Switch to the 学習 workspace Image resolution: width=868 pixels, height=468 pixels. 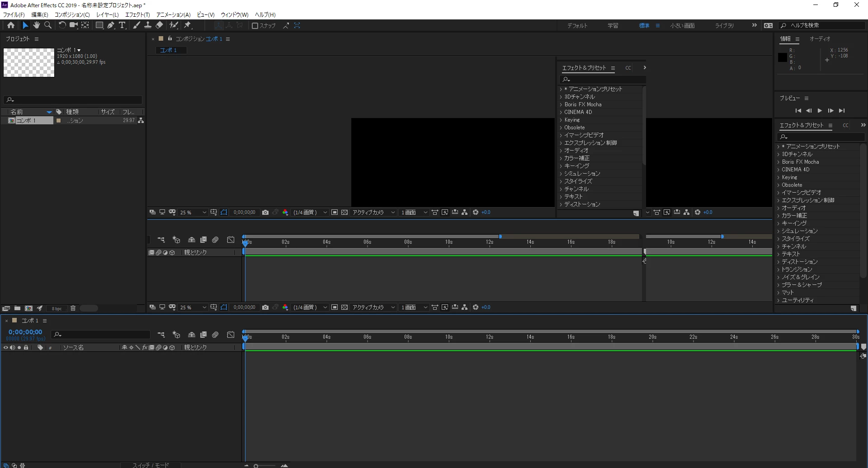point(613,26)
